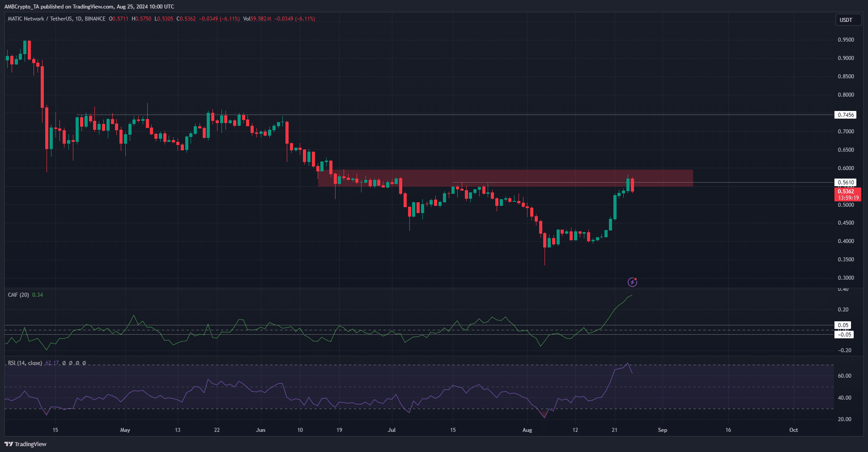Viewport: 868px width, 452px height.
Task: Click the May label on the time axis
Action: pos(125,430)
